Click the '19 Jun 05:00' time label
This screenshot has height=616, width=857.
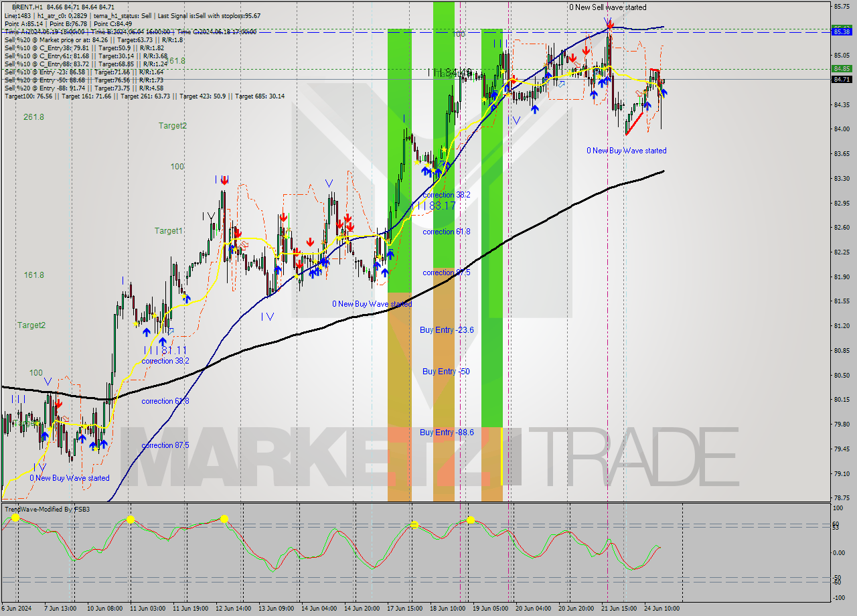[x=490, y=609]
